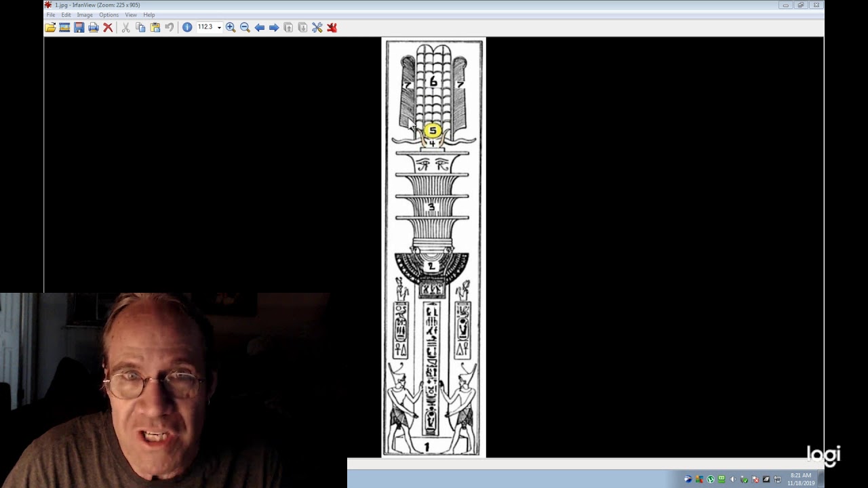Open settings wrench tools icon
This screenshot has height=488, width=868.
[317, 27]
